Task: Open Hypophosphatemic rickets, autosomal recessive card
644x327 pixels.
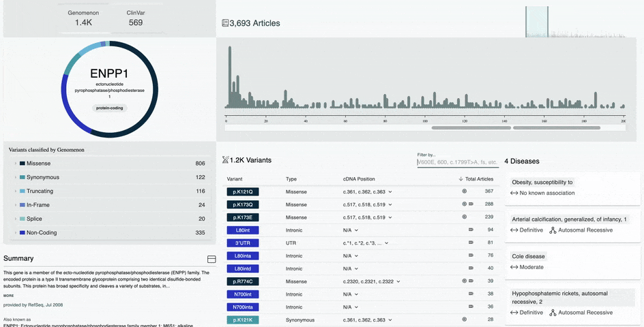Action: coord(572,304)
